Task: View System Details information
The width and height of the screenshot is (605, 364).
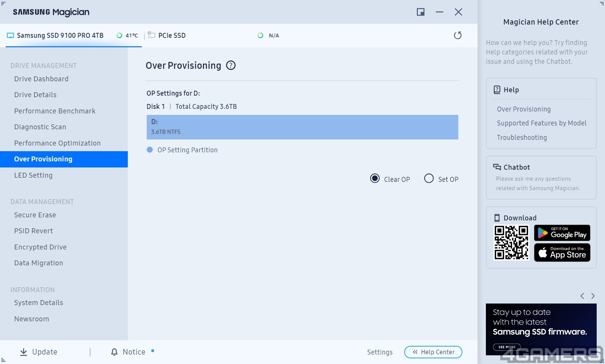Action: [x=39, y=303]
